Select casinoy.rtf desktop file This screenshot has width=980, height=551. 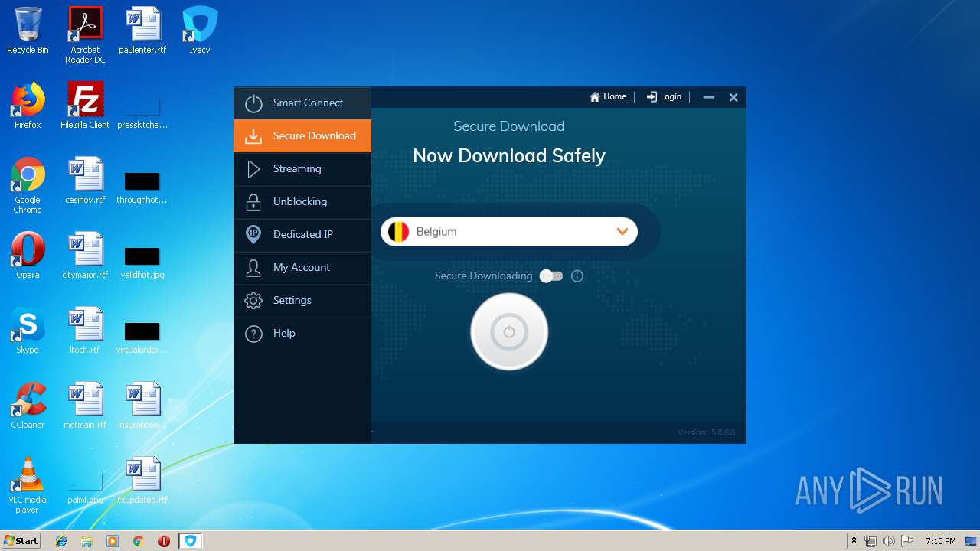[85, 181]
